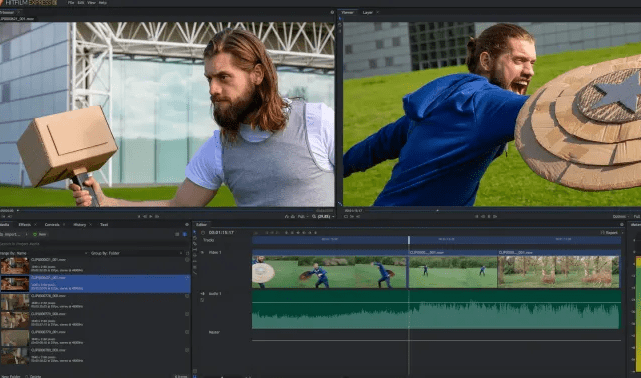Step to previous frame in Trimmer
This screenshot has height=378, width=641.
click(145, 216)
